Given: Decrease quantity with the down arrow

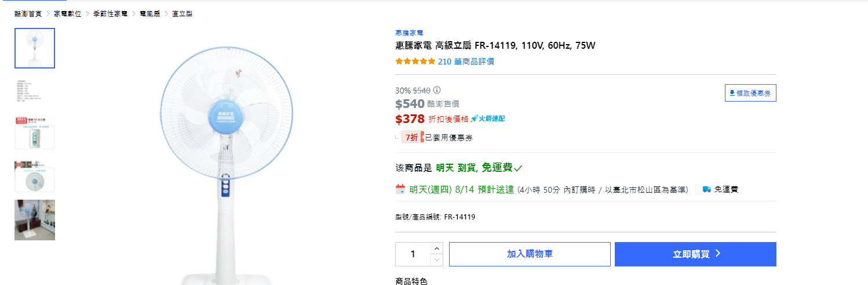Looking at the screenshot, I should (437, 261).
